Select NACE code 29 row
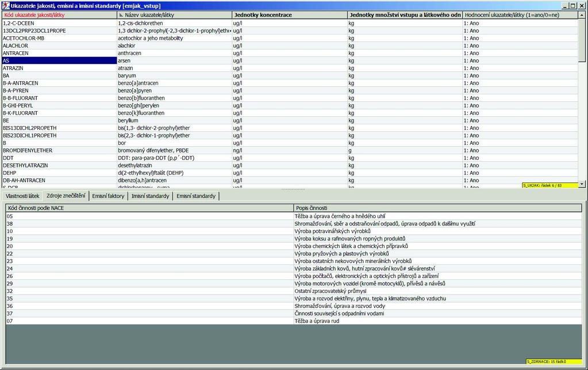The height and width of the screenshot is (370, 588). (294, 284)
